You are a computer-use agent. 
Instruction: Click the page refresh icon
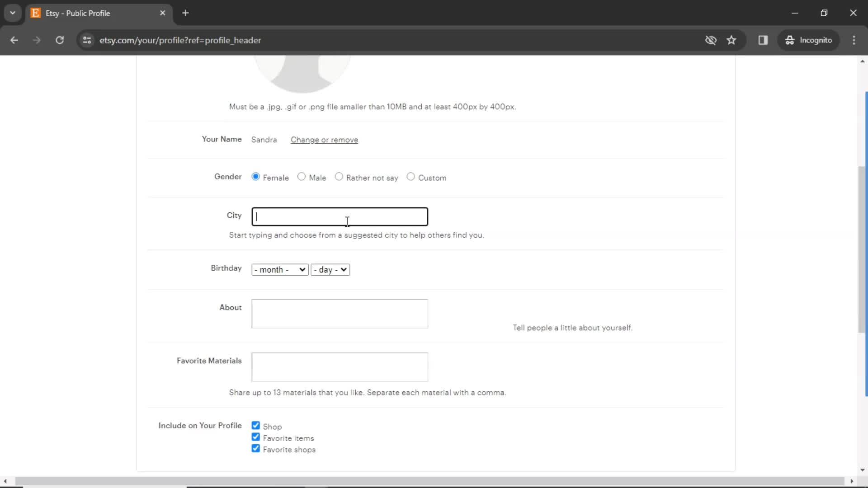tap(59, 40)
